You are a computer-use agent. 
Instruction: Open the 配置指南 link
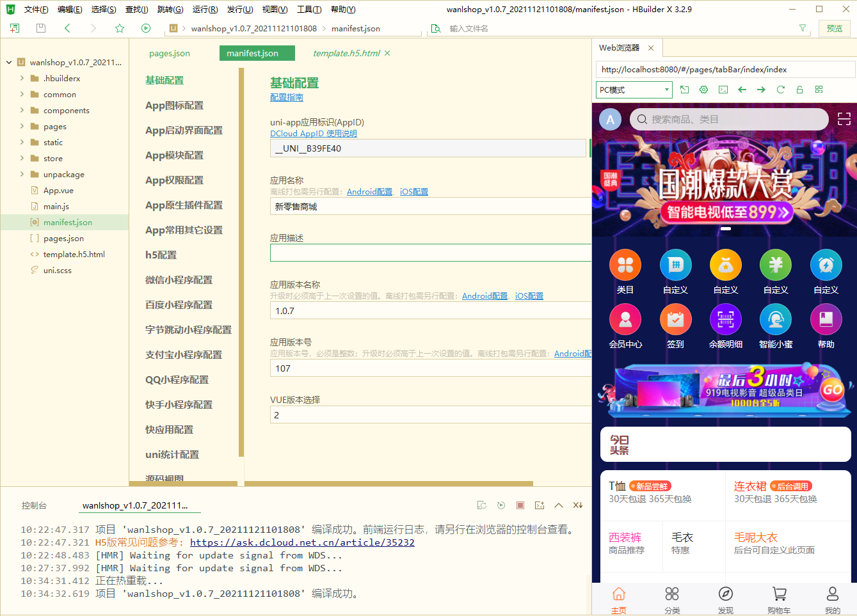pos(286,97)
